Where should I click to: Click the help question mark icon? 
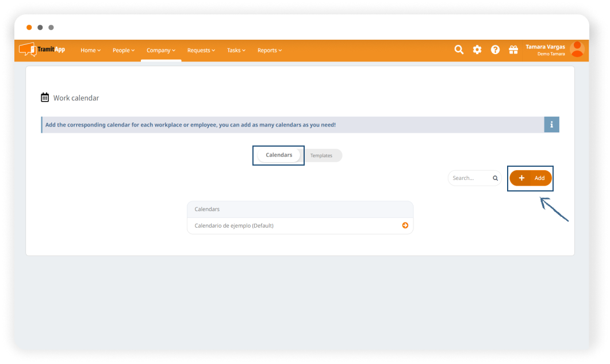pos(495,50)
